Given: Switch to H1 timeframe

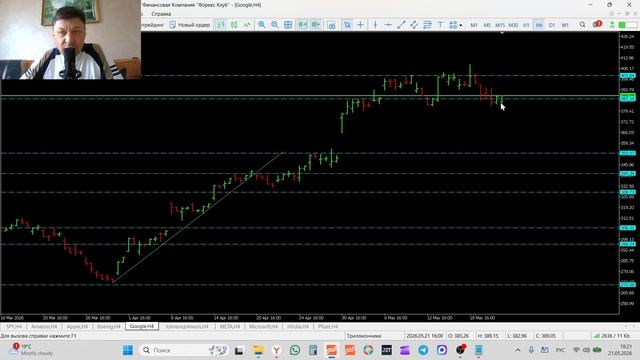Looking at the screenshot, I should click(x=526, y=25).
